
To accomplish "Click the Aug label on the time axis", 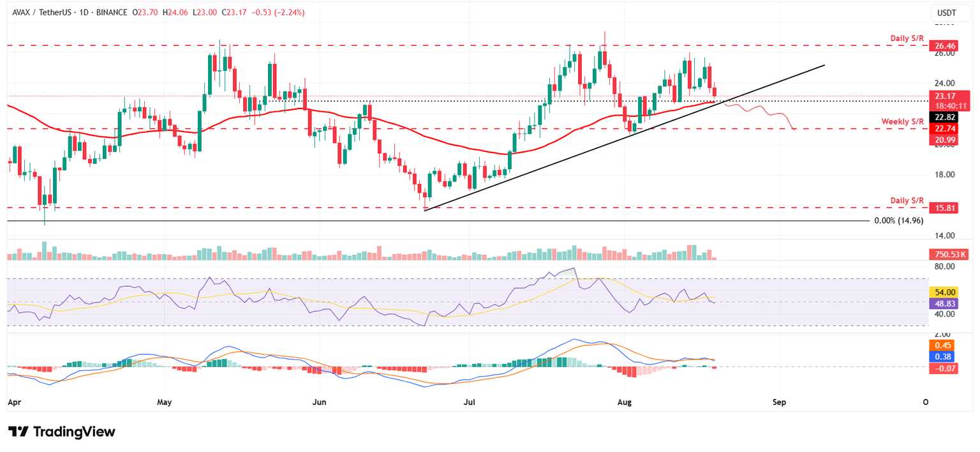I will pyautogui.click(x=624, y=402).
